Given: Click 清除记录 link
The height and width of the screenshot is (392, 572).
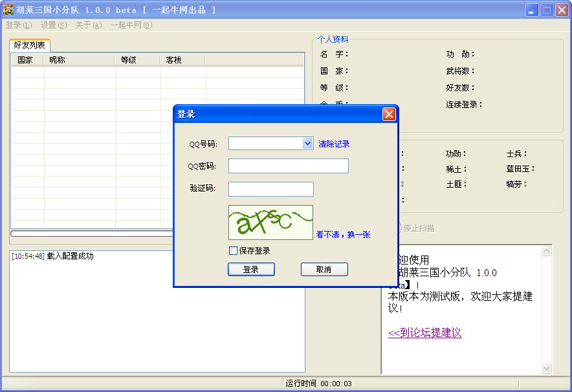Looking at the screenshot, I should pos(334,144).
